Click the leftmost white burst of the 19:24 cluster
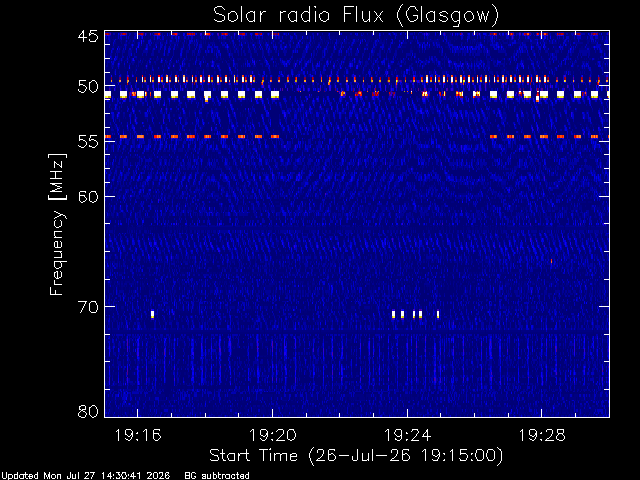The image size is (640, 480). point(393,314)
